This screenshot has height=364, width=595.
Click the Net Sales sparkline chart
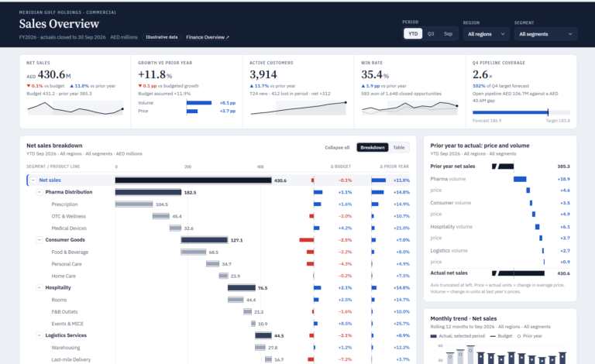tap(75, 108)
